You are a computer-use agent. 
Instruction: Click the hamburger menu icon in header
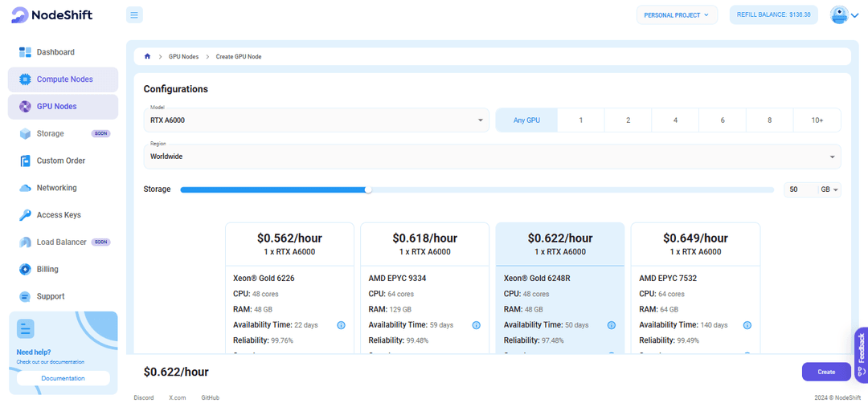point(134,14)
